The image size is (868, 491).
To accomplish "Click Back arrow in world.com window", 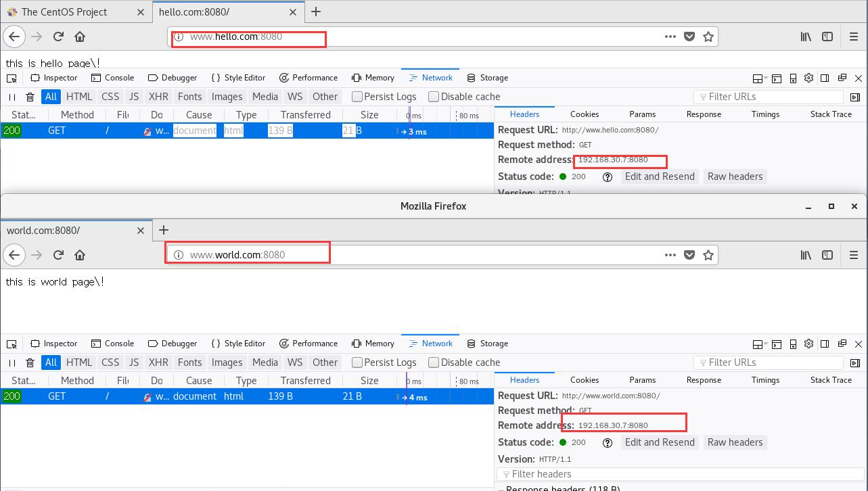I will (14, 255).
